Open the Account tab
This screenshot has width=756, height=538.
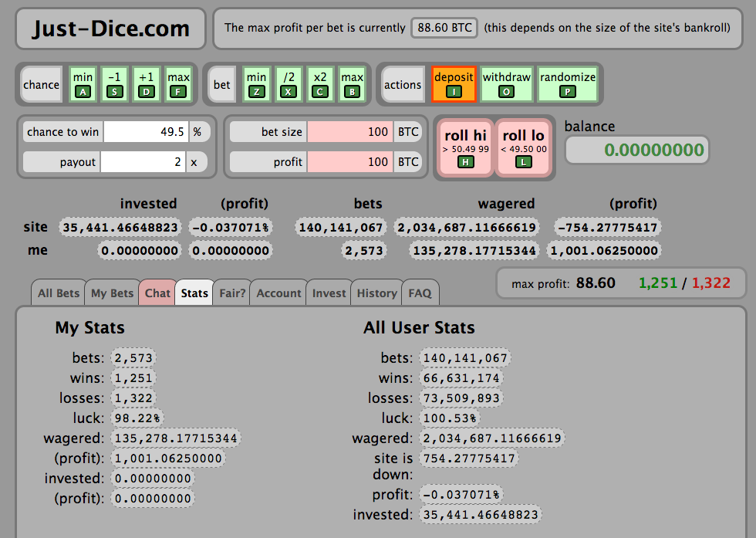[x=278, y=293]
